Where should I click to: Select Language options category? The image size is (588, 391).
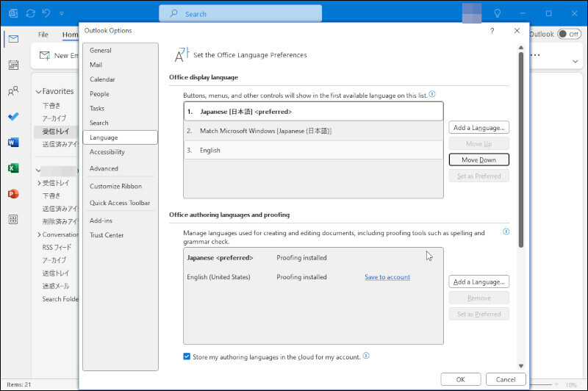(120, 137)
